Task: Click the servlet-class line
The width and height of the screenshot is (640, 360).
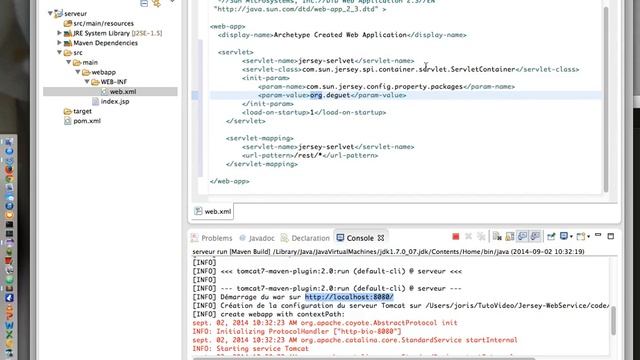Action: [410, 69]
